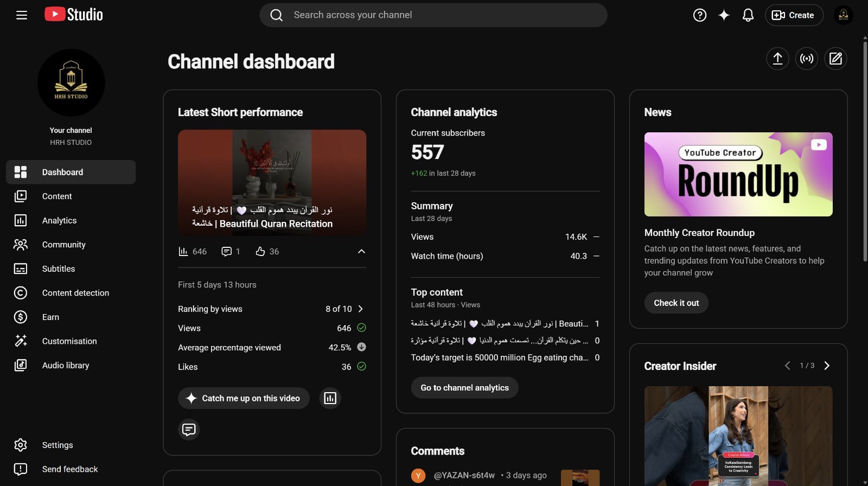Click the @YAZAN-s6t4w commenter name

pos(464,475)
